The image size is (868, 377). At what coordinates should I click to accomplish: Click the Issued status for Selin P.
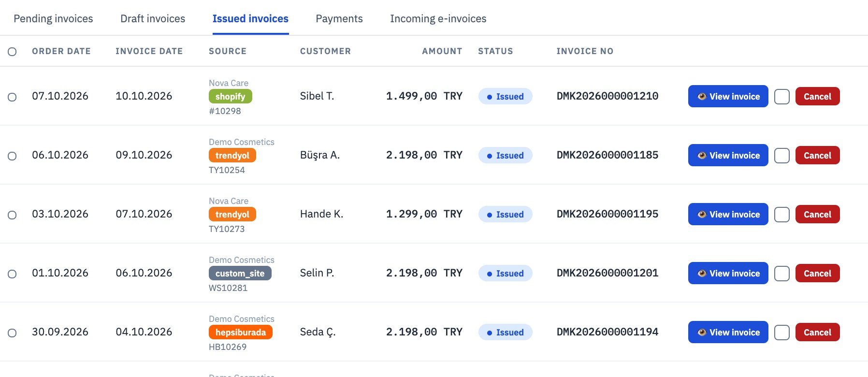[x=505, y=273]
